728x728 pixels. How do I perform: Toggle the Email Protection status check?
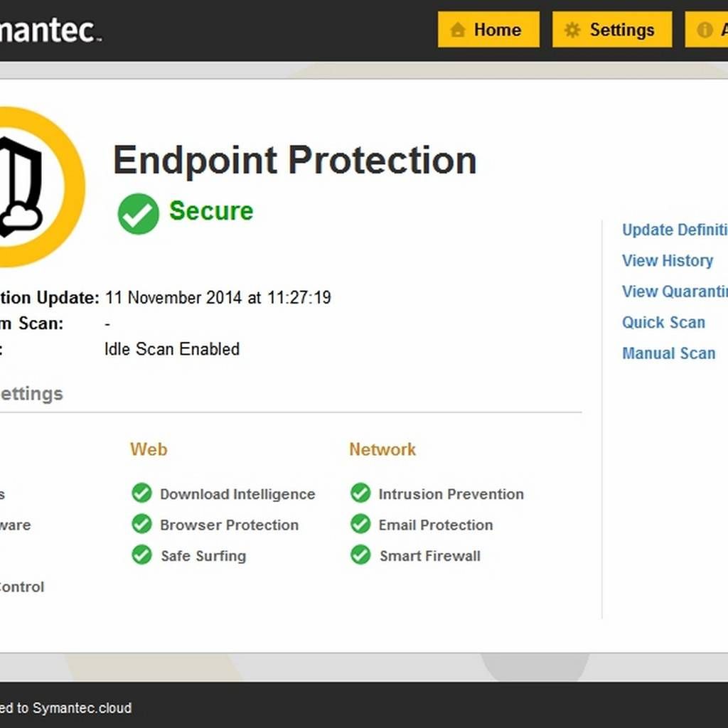tap(360, 524)
